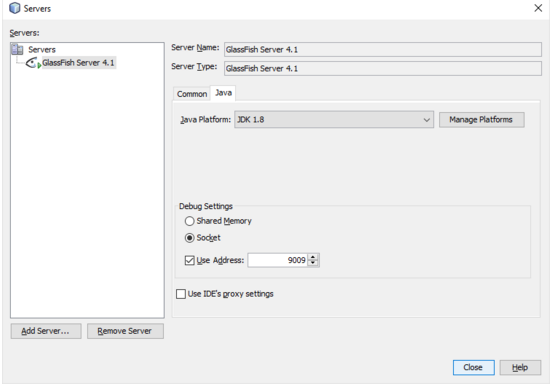552x389 pixels.
Task: Click the Add Server button
Action: click(x=46, y=331)
